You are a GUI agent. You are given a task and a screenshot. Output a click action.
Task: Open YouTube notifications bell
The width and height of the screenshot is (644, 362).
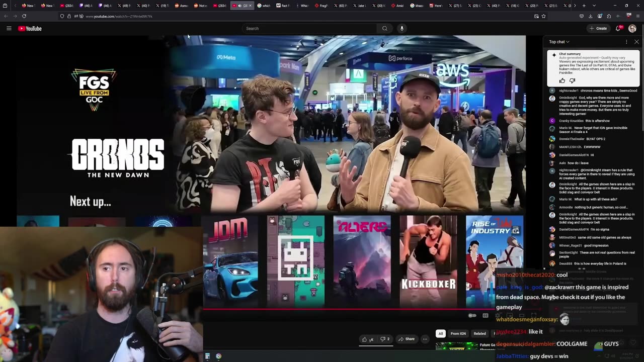click(x=619, y=28)
